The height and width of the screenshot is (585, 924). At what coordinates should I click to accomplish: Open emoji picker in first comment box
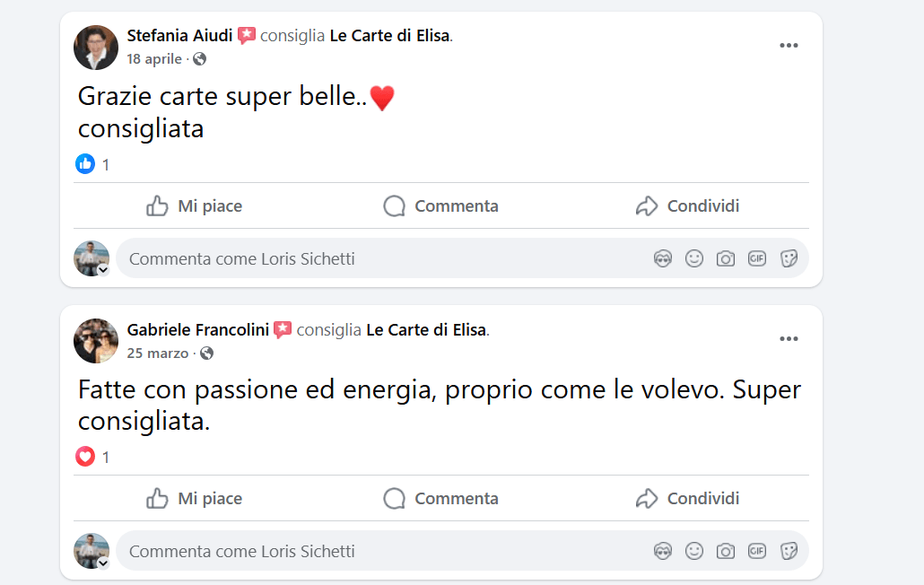pos(694,258)
